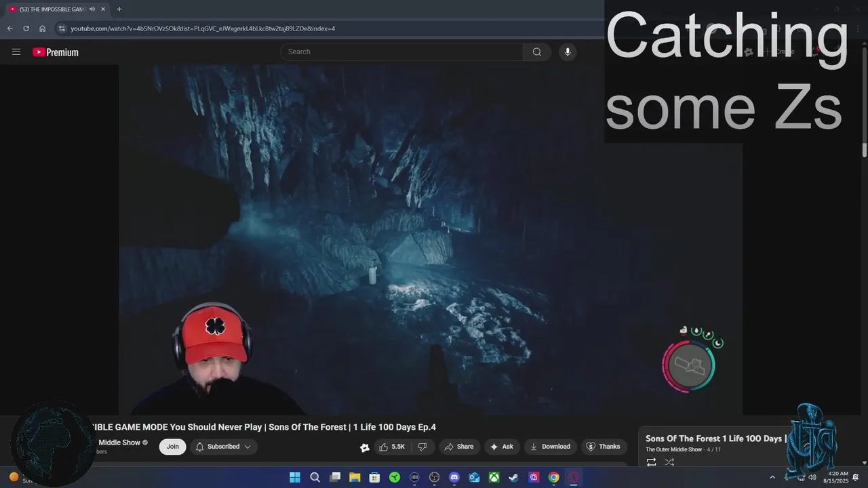
Task: Click the YouTube search text field
Action: point(401,52)
